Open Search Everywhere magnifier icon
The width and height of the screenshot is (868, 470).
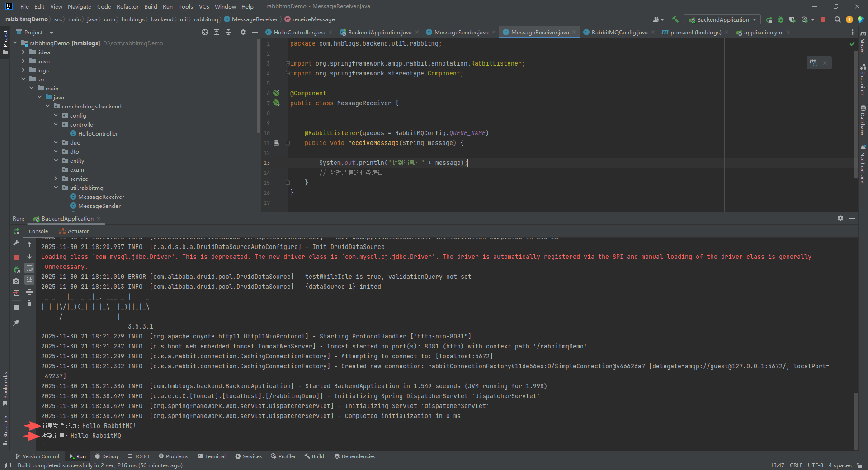point(837,19)
